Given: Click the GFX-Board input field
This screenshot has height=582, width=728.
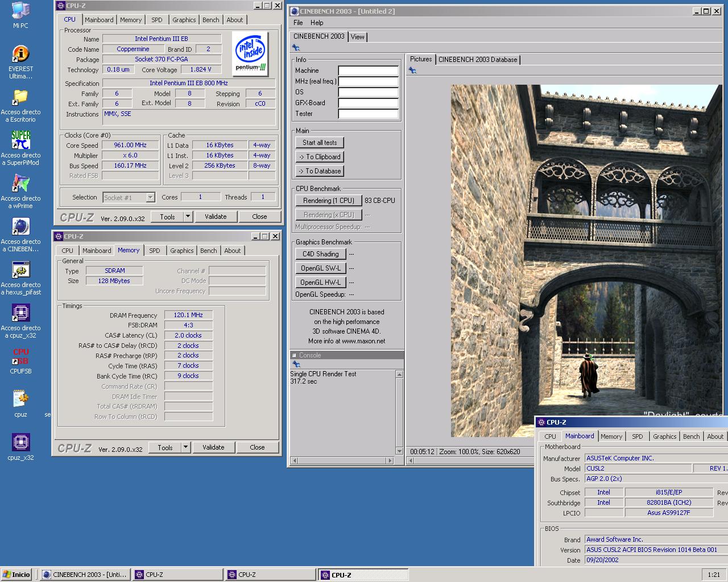Looking at the screenshot, I should (x=368, y=103).
